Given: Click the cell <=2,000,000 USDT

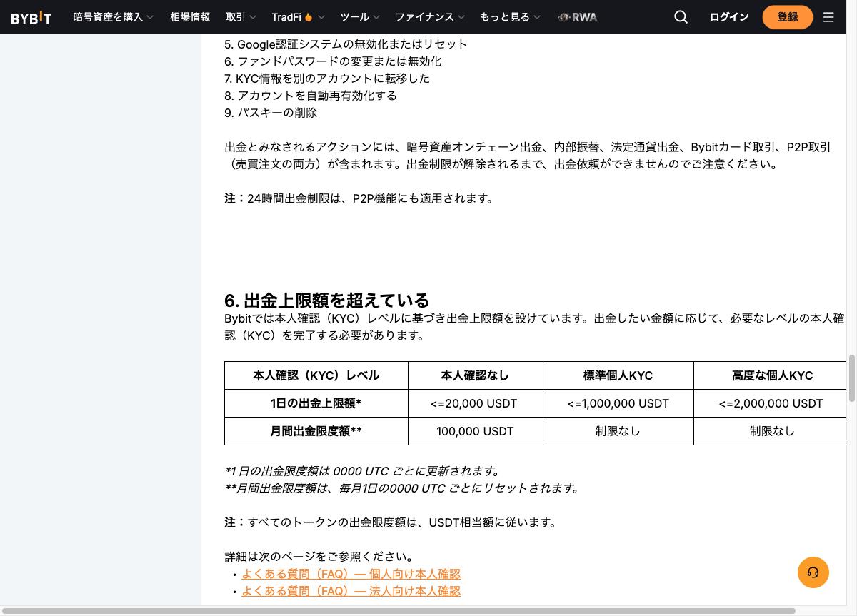Looking at the screenshot, I should pos(771,403).
